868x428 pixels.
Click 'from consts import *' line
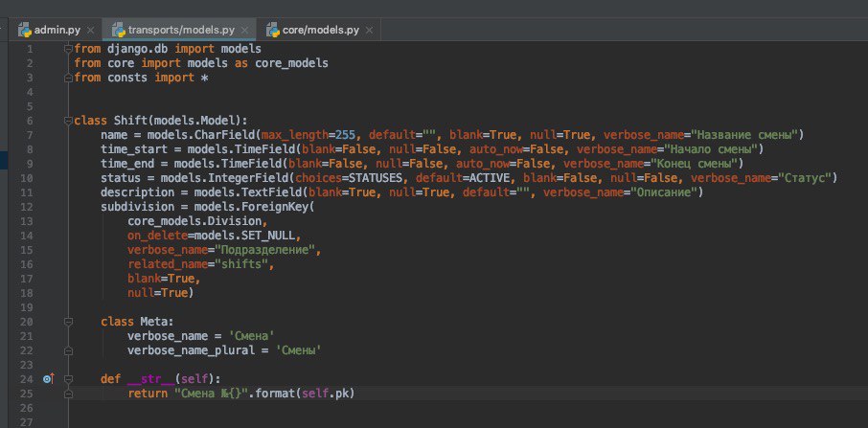141,78
